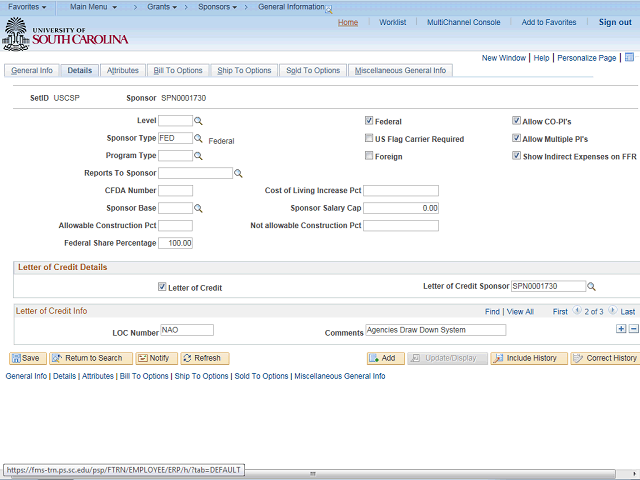640x480 pixels.
Task: Expand the Main Menu dropdown
Action: click(93, 7)
